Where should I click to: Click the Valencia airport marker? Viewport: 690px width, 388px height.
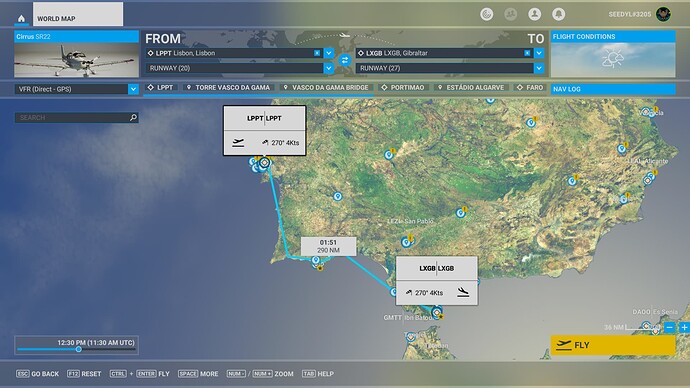point(646,111)
